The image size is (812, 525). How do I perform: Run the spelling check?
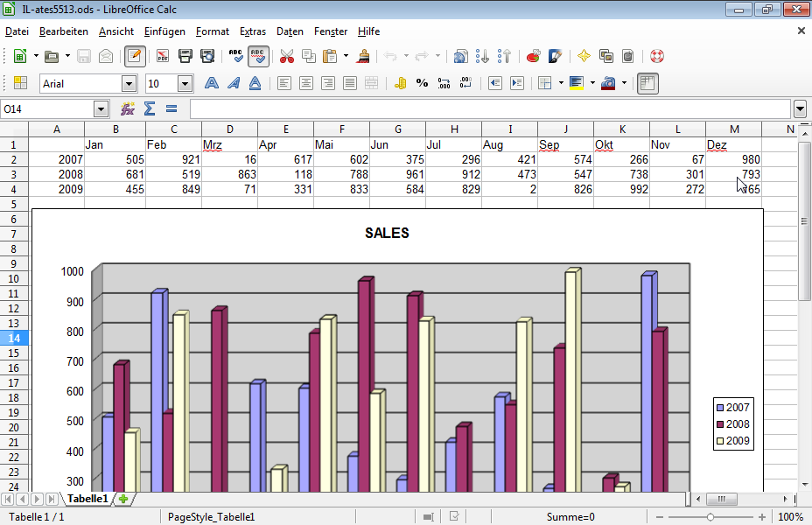tap(235, 56)
